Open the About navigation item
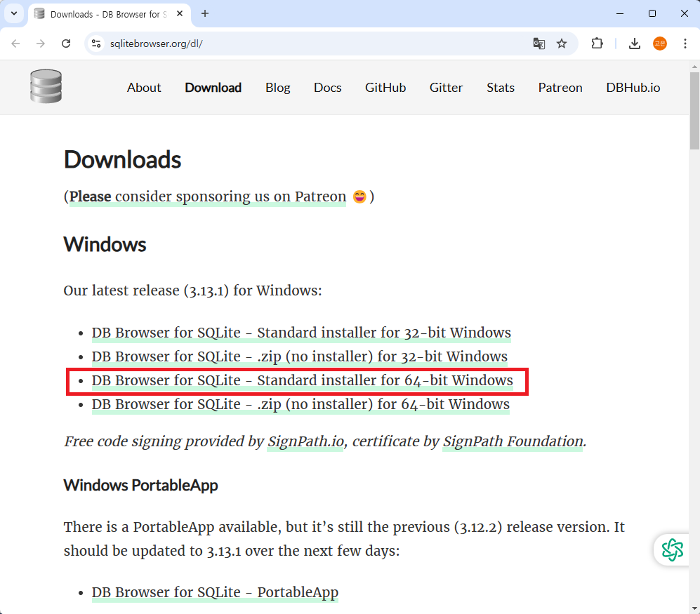 (144, 88)
